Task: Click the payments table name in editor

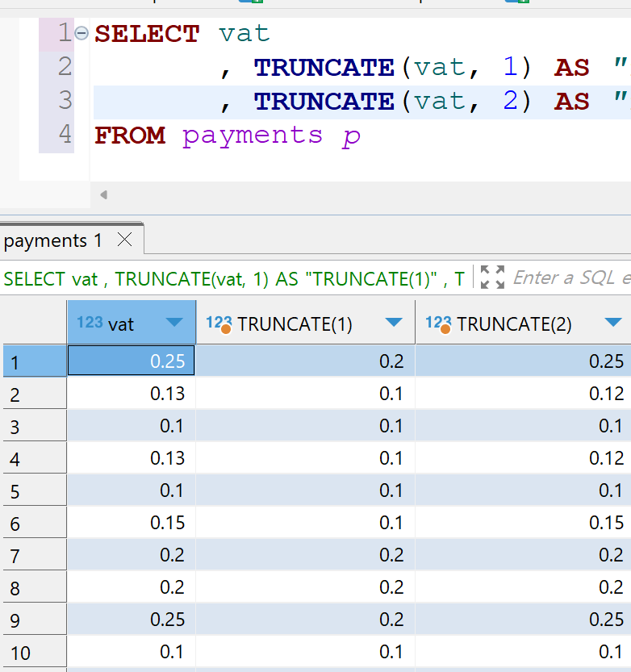Action: pyautogui.click(x=252, y=136)
